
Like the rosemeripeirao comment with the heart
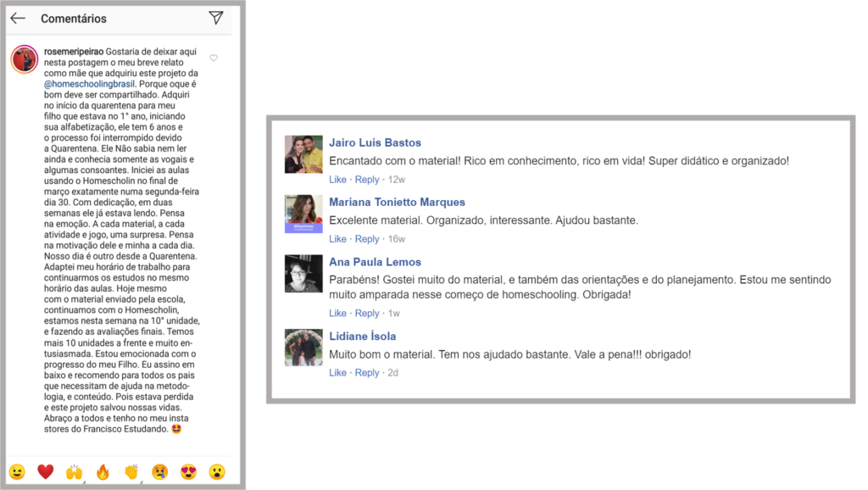[x=214, y=58]
